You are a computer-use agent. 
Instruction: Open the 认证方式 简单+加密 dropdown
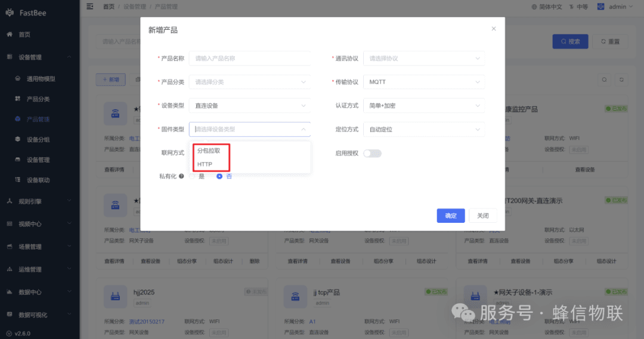pyautogui.click(x=424, y=105)
